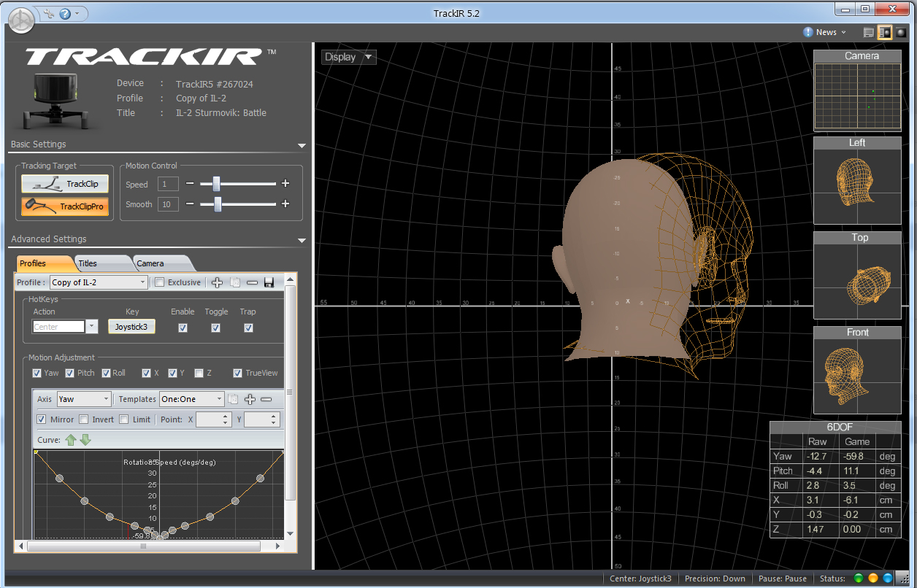Select the TrackClipPro tracking target

click(x=65, y=206)
